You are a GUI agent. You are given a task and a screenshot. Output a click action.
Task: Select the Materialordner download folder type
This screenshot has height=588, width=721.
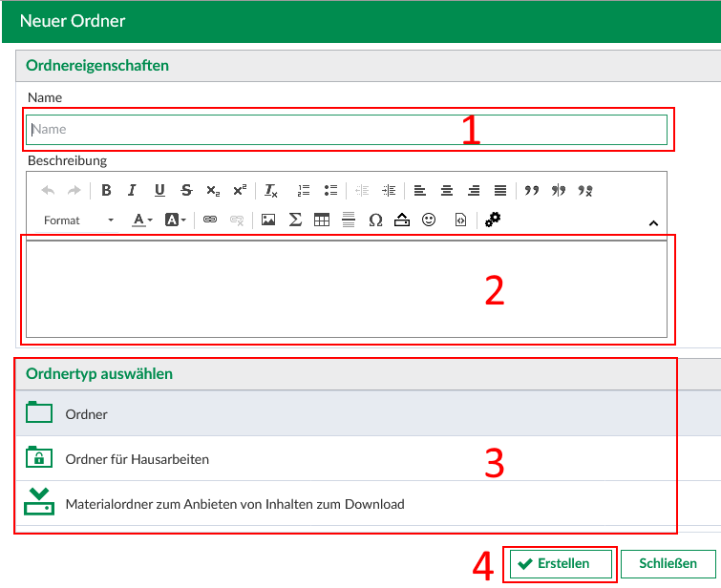tap(234, 504)
